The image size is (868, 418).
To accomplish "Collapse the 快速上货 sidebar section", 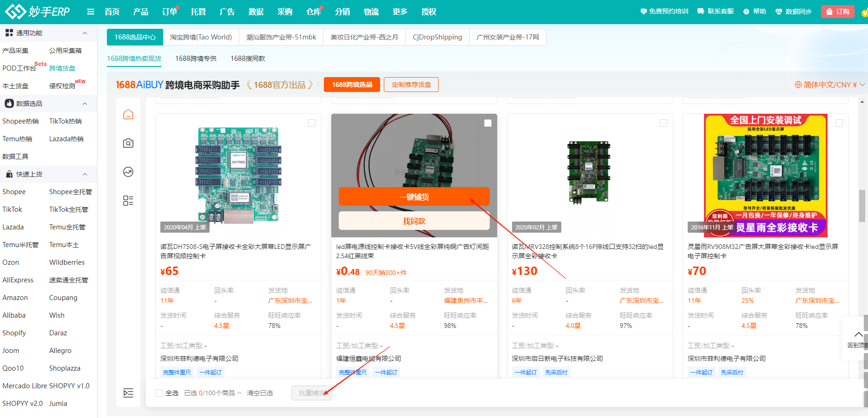I will [85, 174].
